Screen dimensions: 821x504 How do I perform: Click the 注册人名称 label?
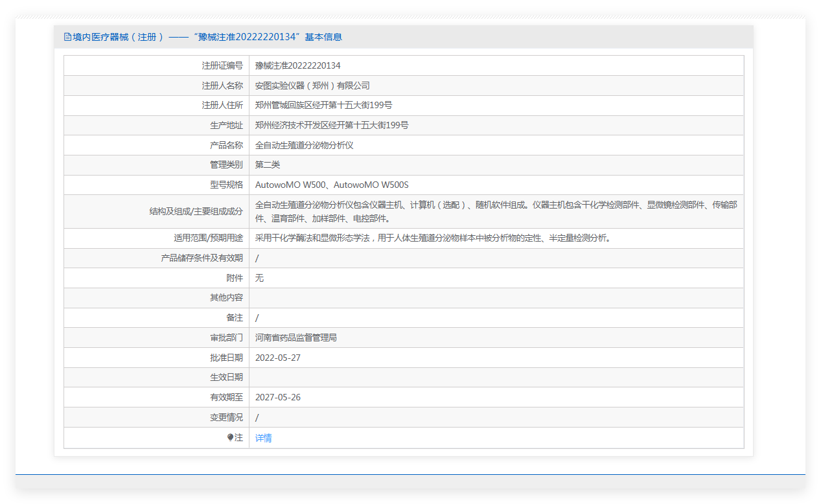[222, 86]
